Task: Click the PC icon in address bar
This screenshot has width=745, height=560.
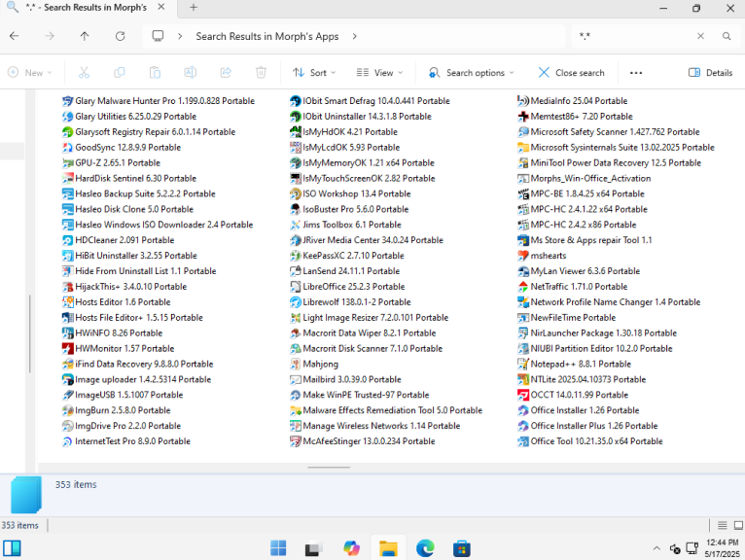Action: tap(158, 36)
